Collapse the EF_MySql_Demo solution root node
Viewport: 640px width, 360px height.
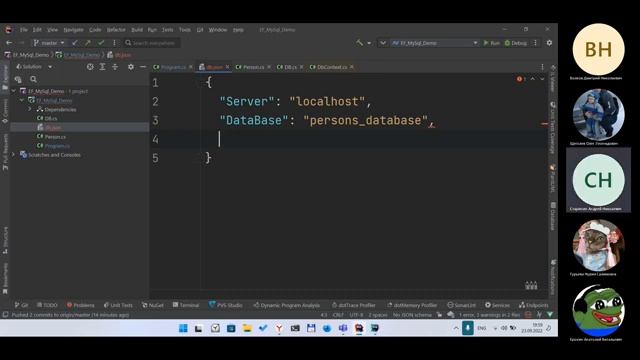coord(14,91)
